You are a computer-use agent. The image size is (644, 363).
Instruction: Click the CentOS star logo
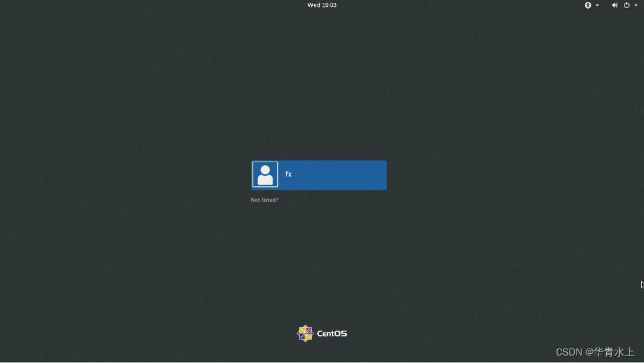305,333
